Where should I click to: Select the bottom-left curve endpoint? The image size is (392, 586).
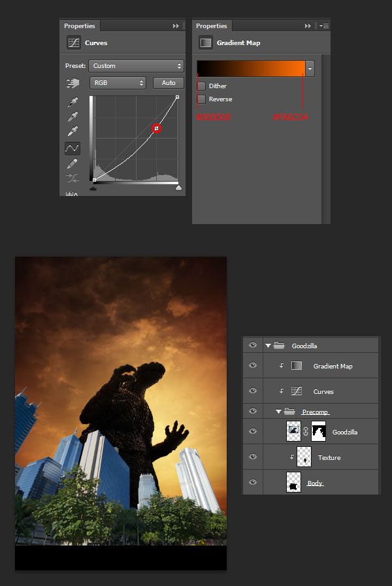[94, 180]
